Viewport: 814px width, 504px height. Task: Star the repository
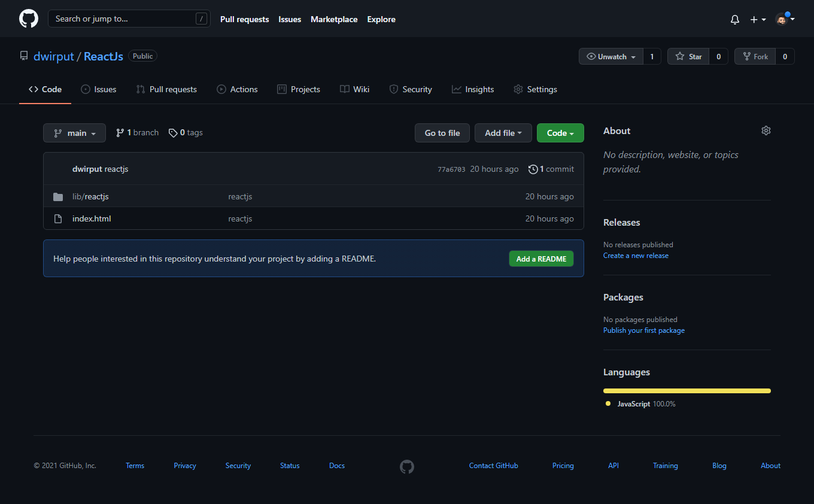pyautogui.click(x=688, y=56)
